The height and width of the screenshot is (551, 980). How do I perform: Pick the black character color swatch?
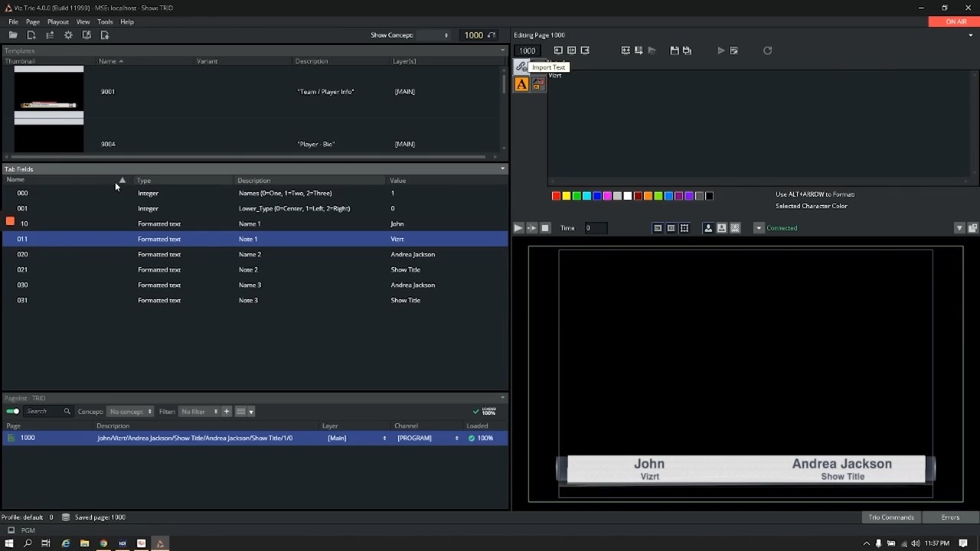point(709,196)
